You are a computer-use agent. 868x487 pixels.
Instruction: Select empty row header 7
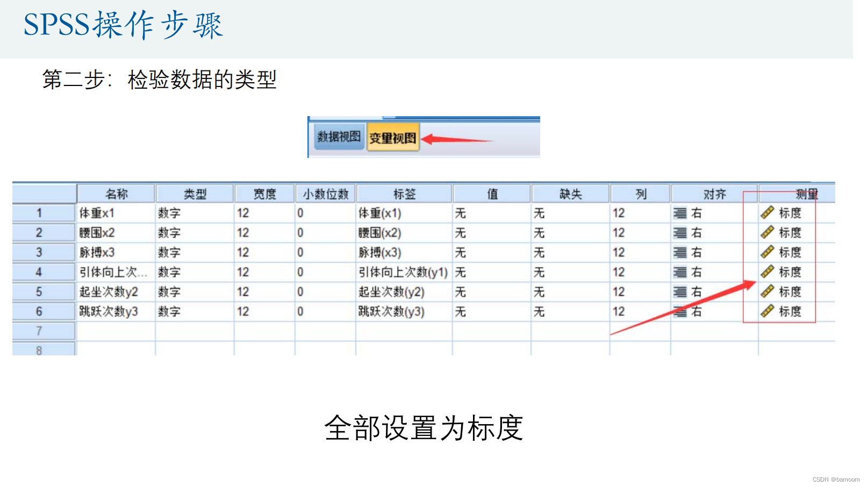[44, 331]
